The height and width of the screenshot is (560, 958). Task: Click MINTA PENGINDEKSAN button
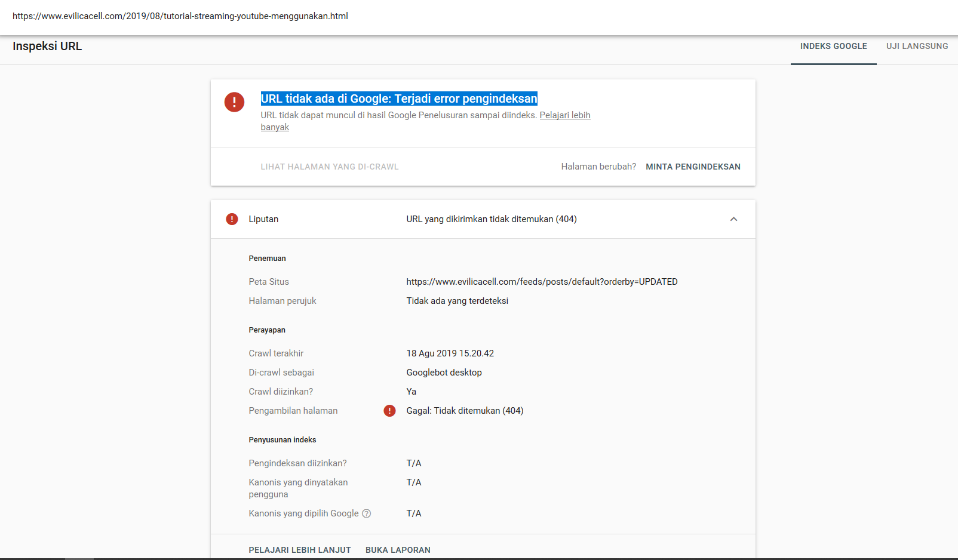tap(693, 167)
